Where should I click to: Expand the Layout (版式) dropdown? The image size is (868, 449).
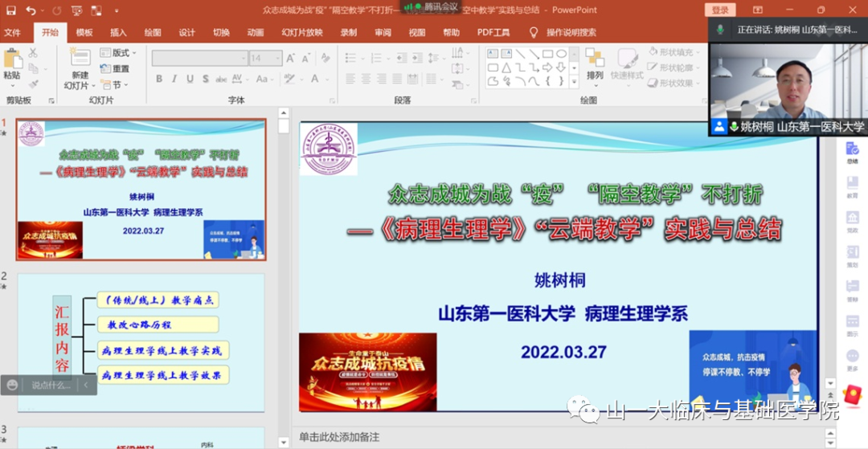pyautogui.click(x=119, y=53)
